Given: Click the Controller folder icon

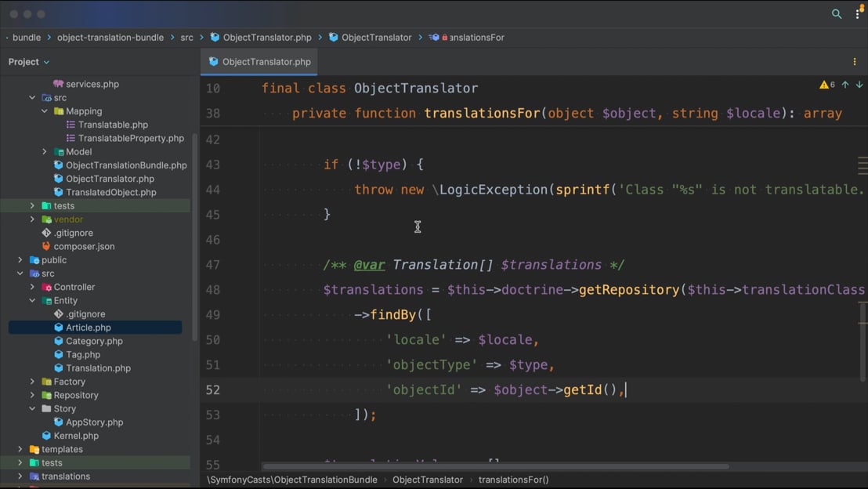Looking at the screenshot, I should click(46, 288).
